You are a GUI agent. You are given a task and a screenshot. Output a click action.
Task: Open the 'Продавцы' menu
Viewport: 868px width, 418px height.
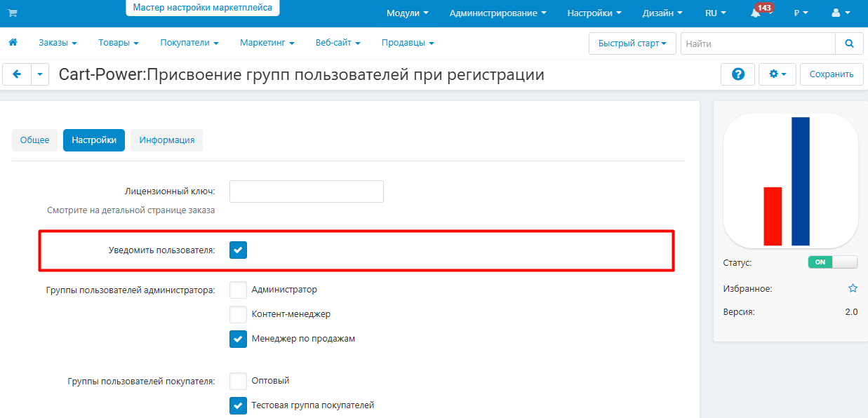point(408,43)
